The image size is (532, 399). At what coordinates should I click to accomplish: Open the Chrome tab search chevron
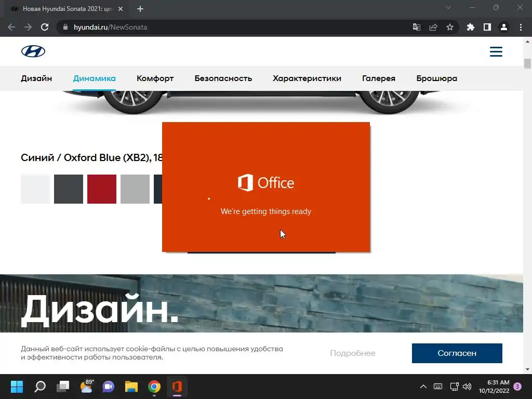(x=448, y=7)
